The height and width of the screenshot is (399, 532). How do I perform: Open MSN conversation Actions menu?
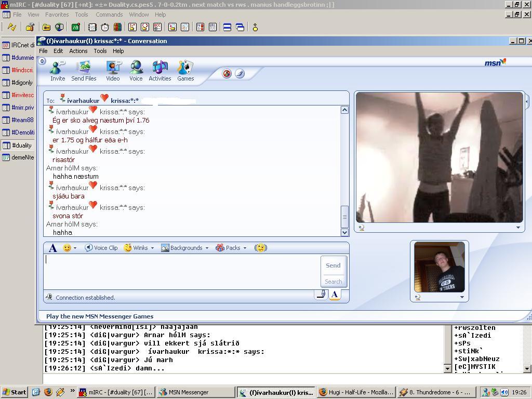pyautogui.click(x=78, y=51)
